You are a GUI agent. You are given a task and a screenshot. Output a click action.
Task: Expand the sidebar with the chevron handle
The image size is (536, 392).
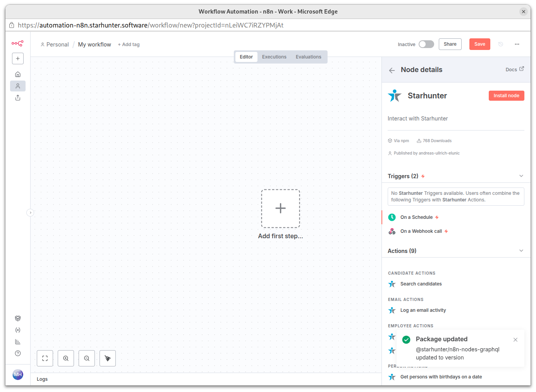pyautogui.click(x=30, y=213)
